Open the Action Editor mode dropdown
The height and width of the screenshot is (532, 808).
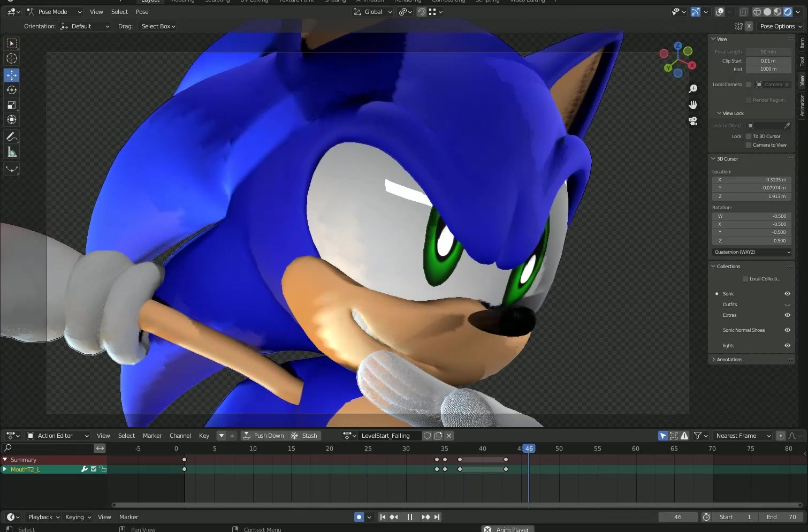[58, 436]
